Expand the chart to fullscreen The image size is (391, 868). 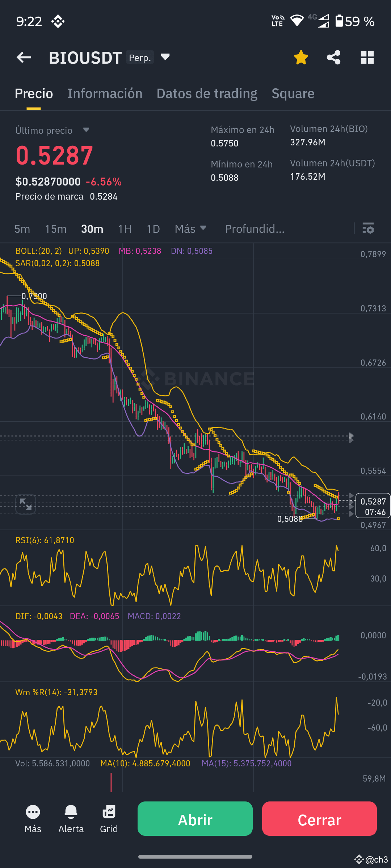[26, 504]
